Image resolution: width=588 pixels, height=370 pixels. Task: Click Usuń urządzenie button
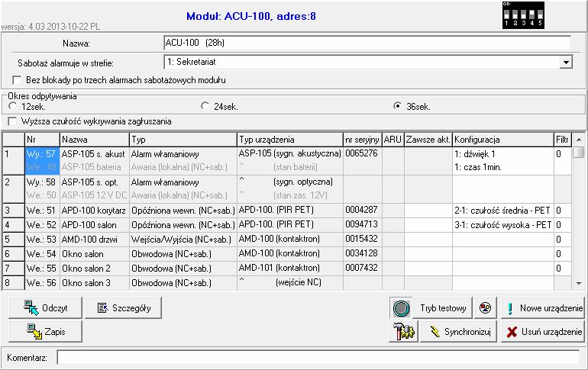pos(543,331)
